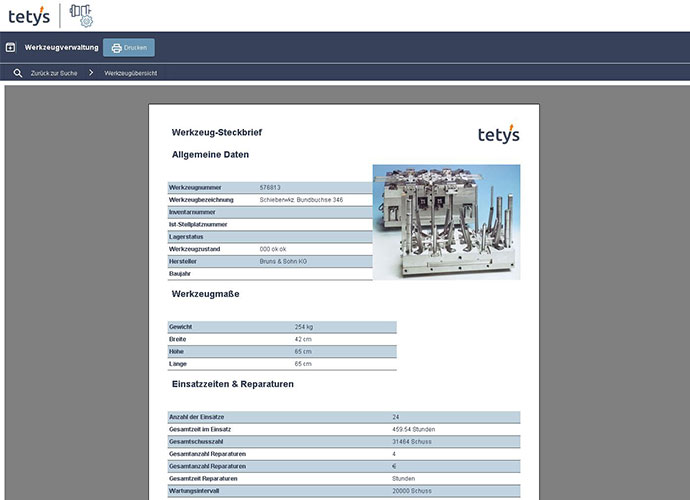Image resolution: width=690 pixels, height=500 pixels.
Task: Select the 42 cm value
Action: tap(303, 339)
